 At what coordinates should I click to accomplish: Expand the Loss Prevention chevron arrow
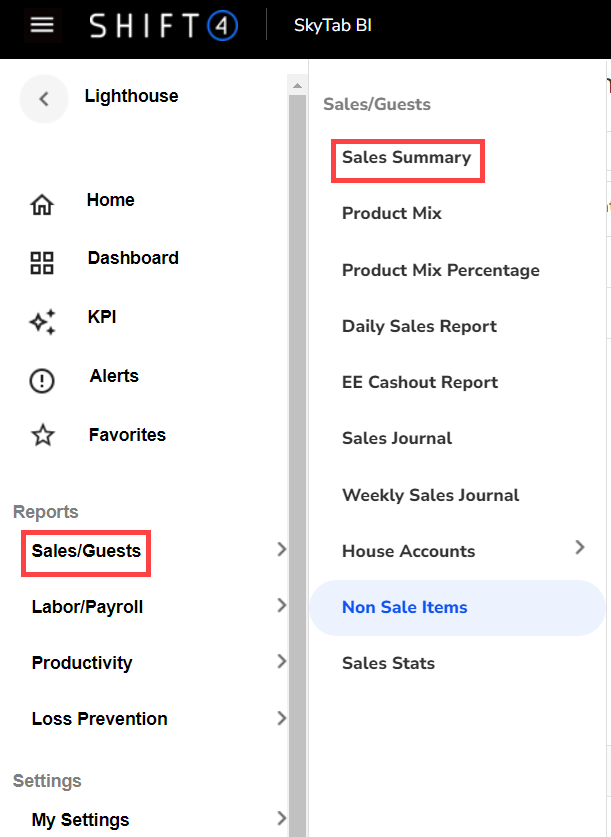pyautogui.click(x=281, y=717)
